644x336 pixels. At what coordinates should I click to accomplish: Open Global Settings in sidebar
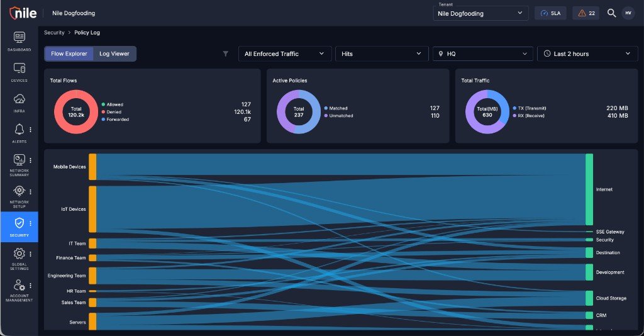19,254
